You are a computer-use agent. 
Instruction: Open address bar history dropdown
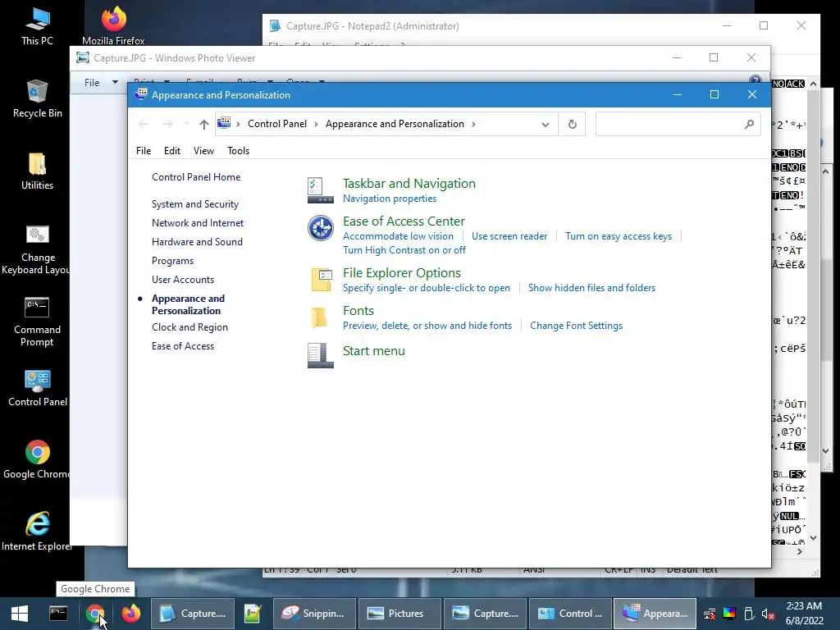pyautogui.click(x=546, y=125)
